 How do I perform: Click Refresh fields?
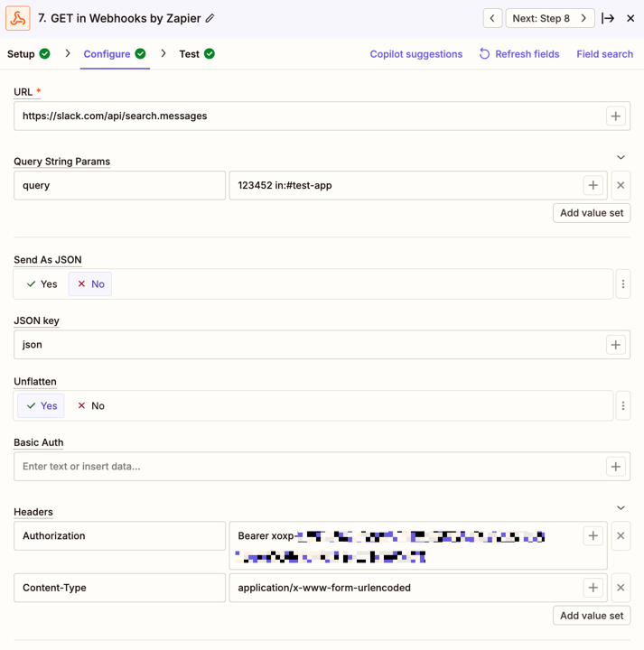(519, 54)
